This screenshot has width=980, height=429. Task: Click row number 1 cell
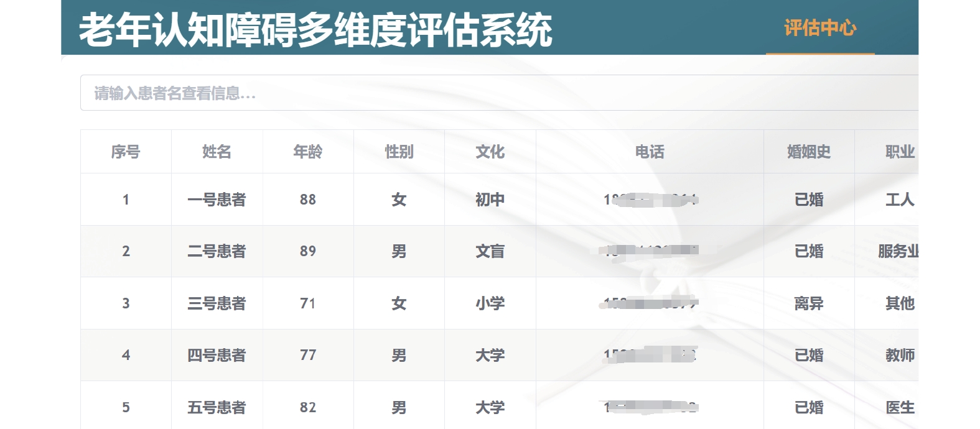click(x=126, y=200)
